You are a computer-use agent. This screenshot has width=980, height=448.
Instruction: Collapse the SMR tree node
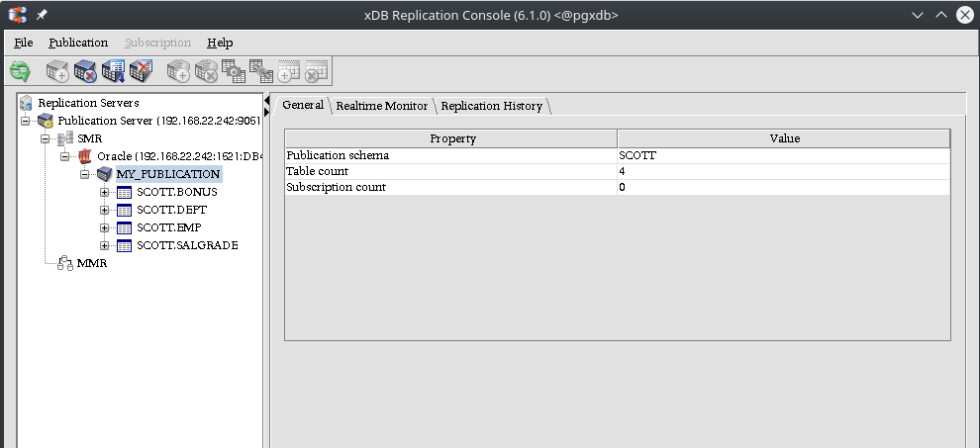pyautogui.click(x=45, y=138)
